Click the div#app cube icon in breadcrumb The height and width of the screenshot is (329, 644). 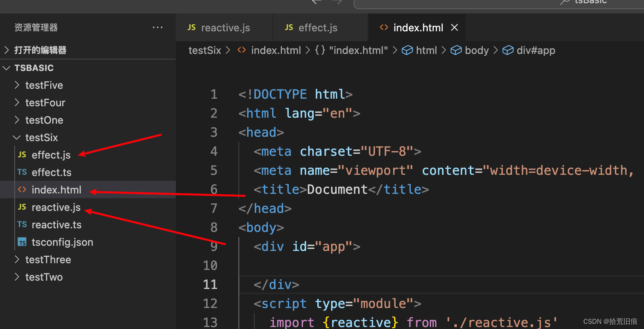tap(508, 50)
